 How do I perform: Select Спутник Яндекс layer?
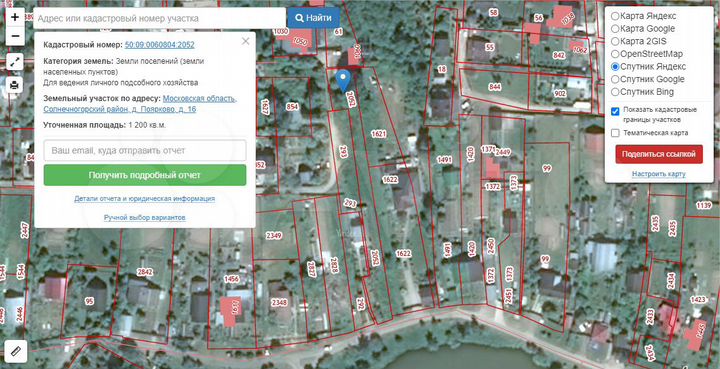[x=648, y=67]
